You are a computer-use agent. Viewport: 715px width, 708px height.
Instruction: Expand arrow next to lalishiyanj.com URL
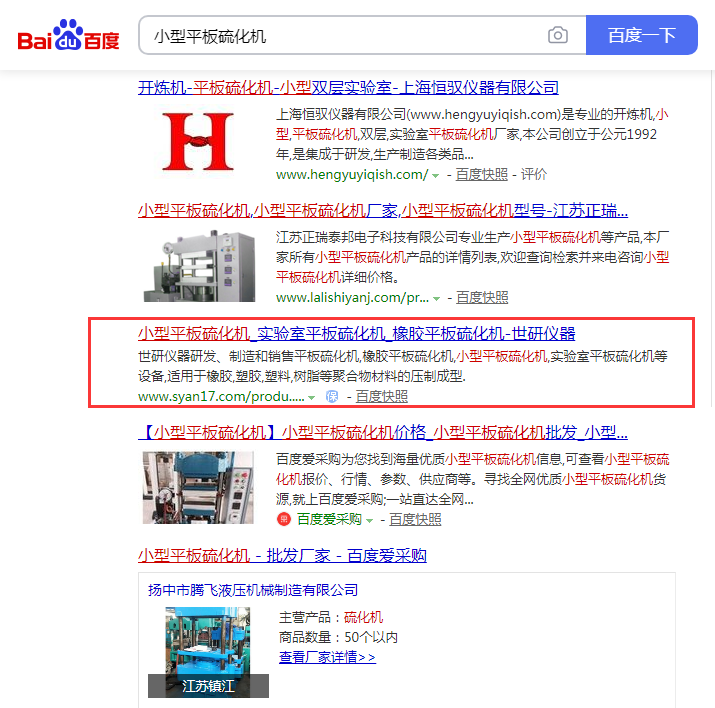tap(436, 298)
